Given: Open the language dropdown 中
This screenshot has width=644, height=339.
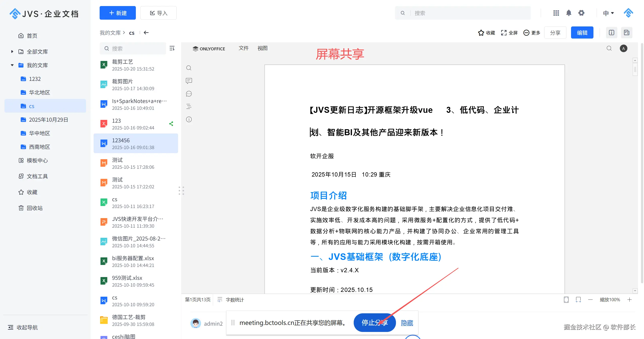Looking at the screenshot, I should [608, 13].
